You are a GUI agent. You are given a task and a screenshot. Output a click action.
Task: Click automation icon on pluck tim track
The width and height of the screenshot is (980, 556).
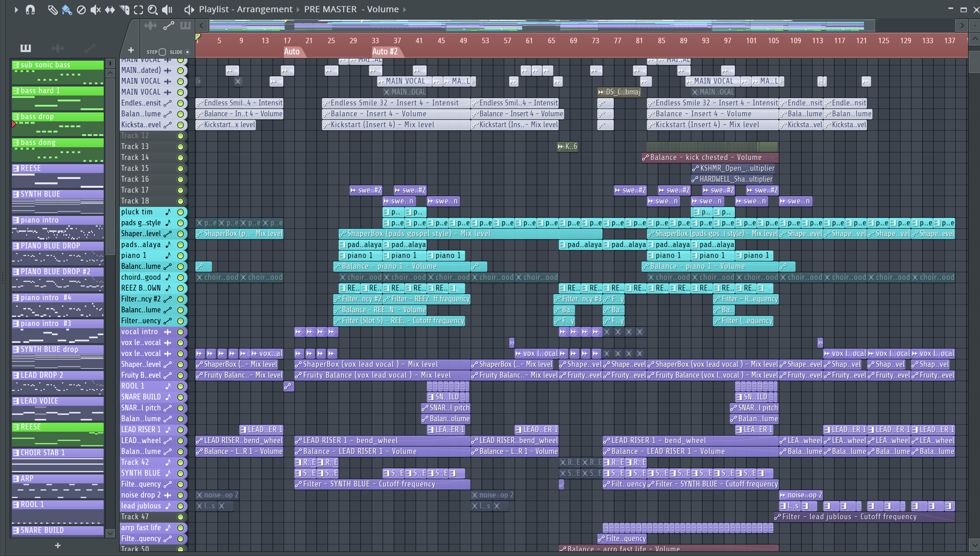tap(168, 212)
